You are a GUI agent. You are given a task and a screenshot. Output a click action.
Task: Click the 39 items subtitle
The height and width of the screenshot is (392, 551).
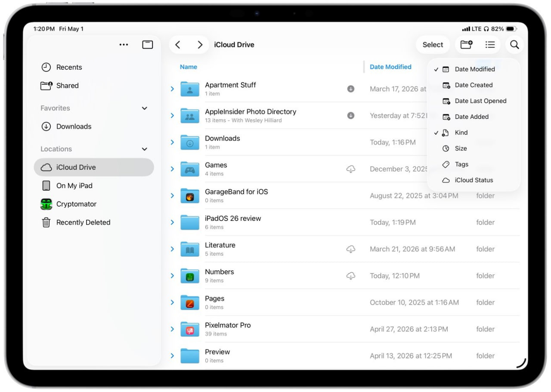point(216,334)
